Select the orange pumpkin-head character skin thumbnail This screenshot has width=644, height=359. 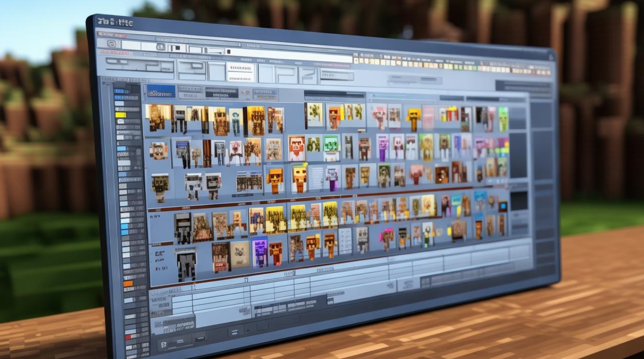275,180
